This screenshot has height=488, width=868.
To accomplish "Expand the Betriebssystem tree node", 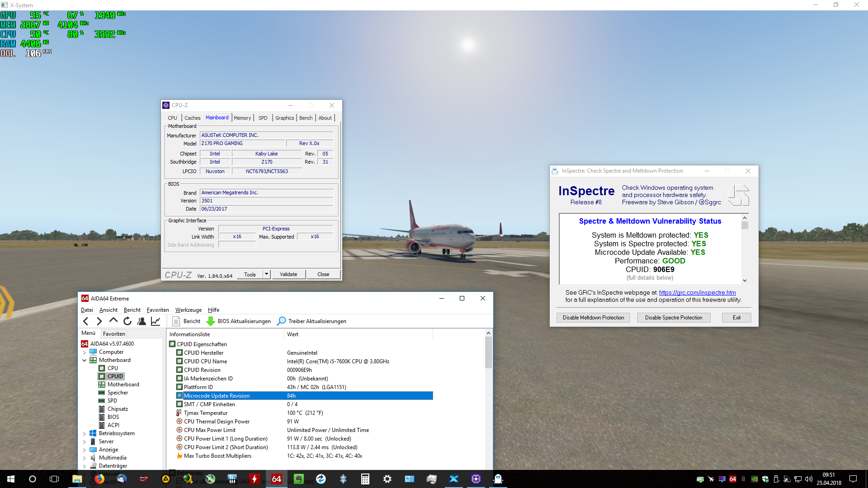I will point(84,434).
